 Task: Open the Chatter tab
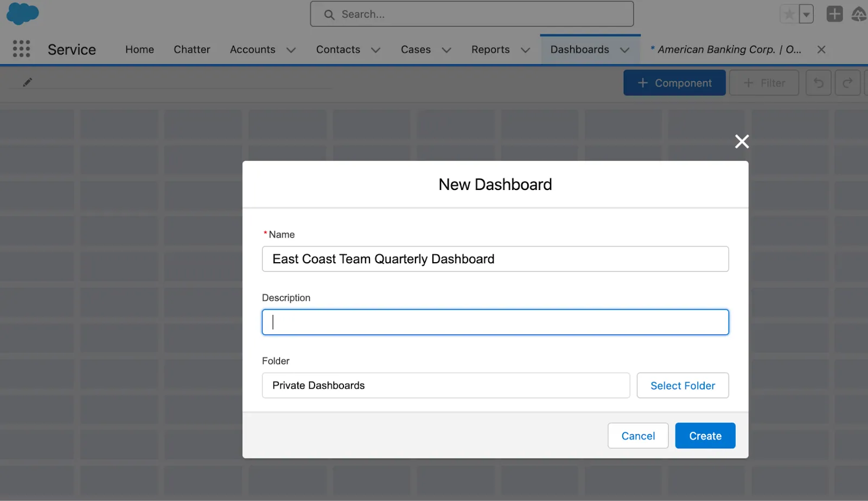[192, 49]
